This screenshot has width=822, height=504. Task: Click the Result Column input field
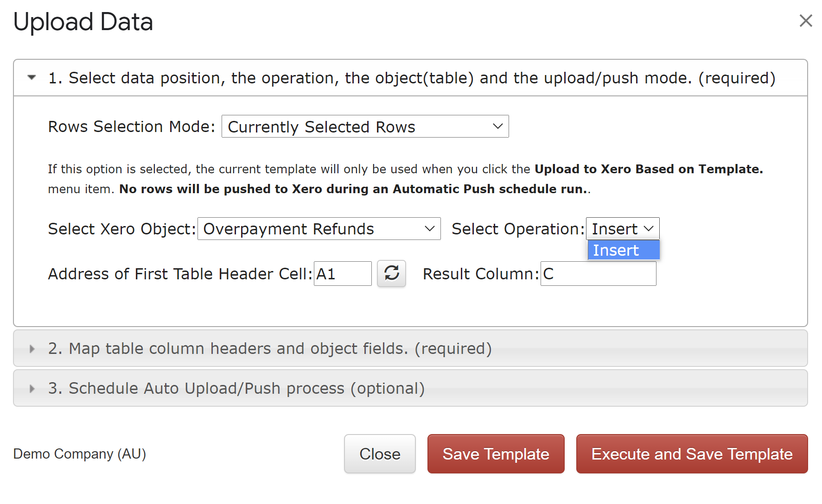pos(598,274)
